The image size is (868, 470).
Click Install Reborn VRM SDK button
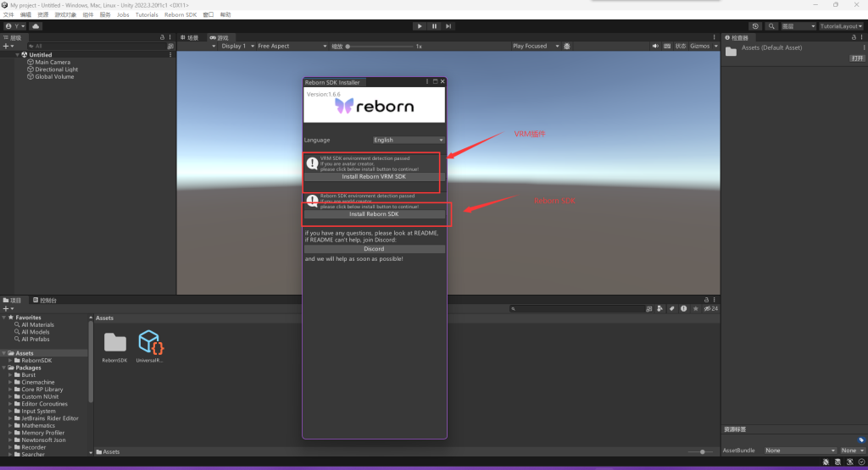coord(374,177)
